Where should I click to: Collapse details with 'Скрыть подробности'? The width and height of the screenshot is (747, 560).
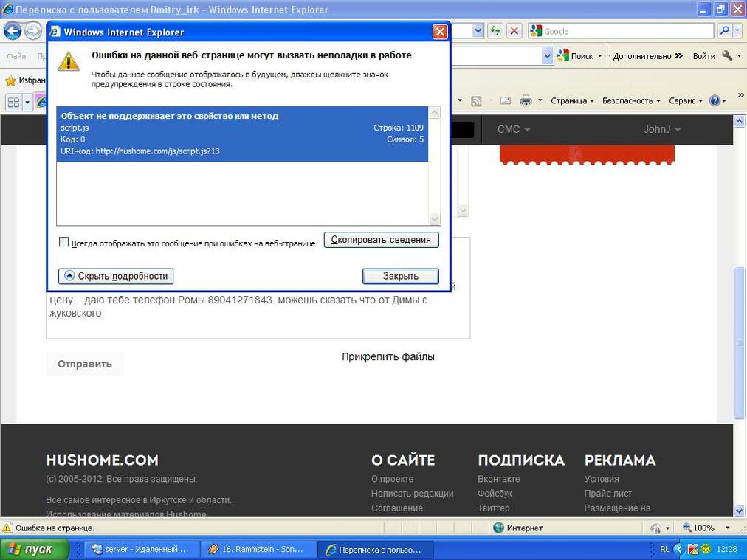(116, 276)
